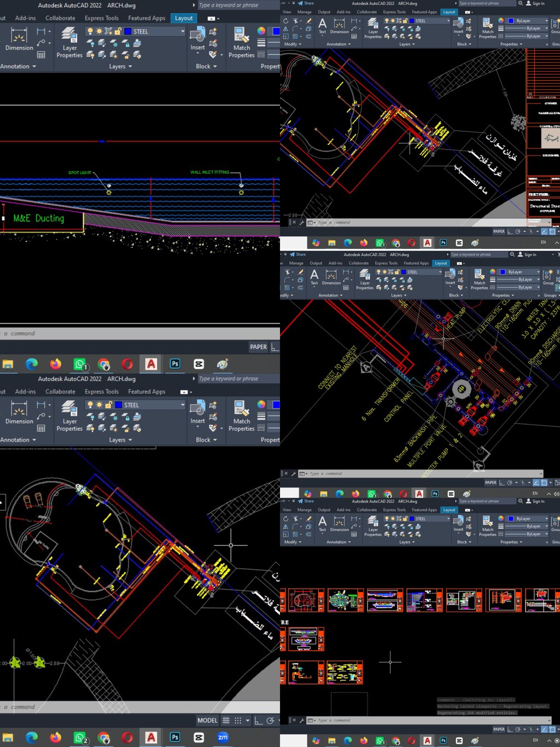Open Collaborate tab in MODEL-space window

click(60, 392)
